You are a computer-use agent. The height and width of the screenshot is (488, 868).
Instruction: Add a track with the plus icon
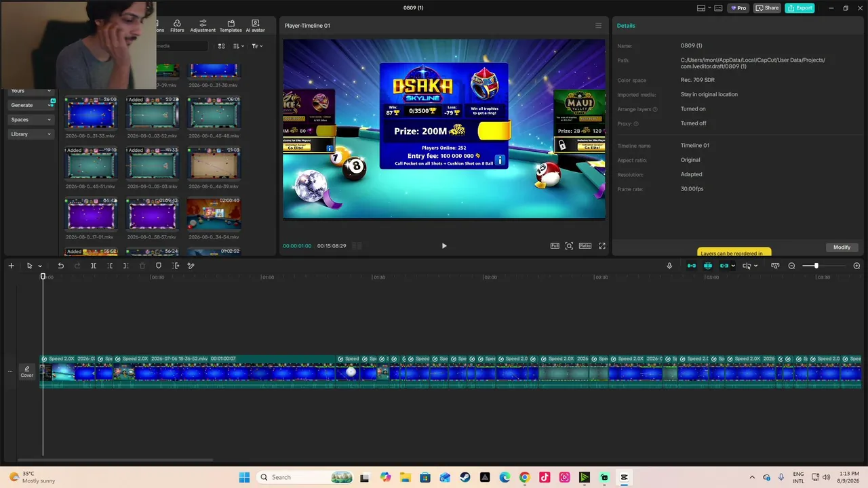(11, 266)
